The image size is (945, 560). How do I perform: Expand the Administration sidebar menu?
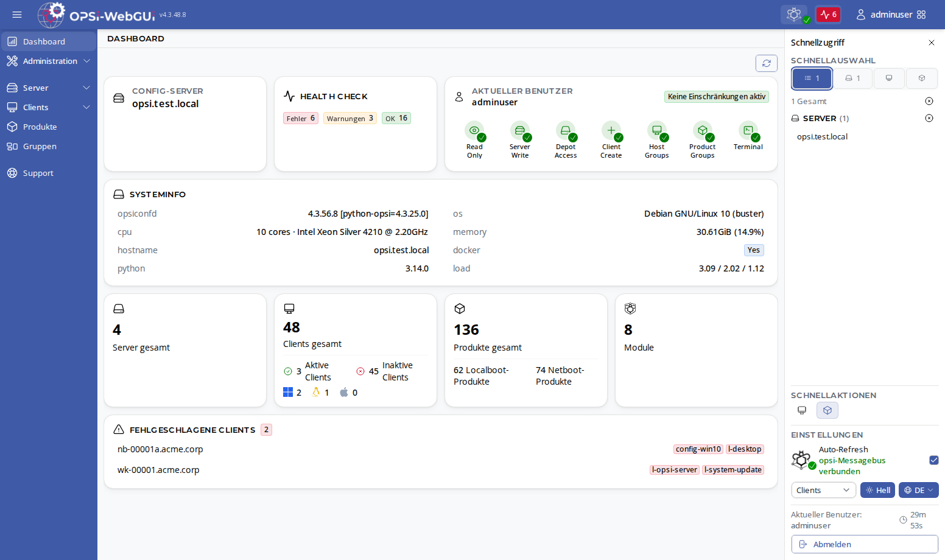[48, 61]
